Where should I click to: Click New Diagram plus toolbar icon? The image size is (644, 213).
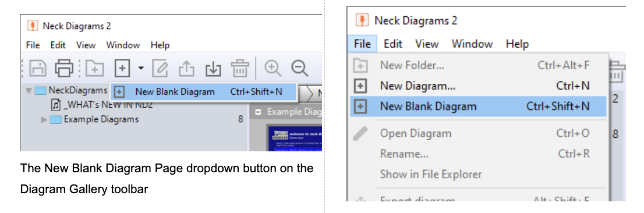pos(122,68)
